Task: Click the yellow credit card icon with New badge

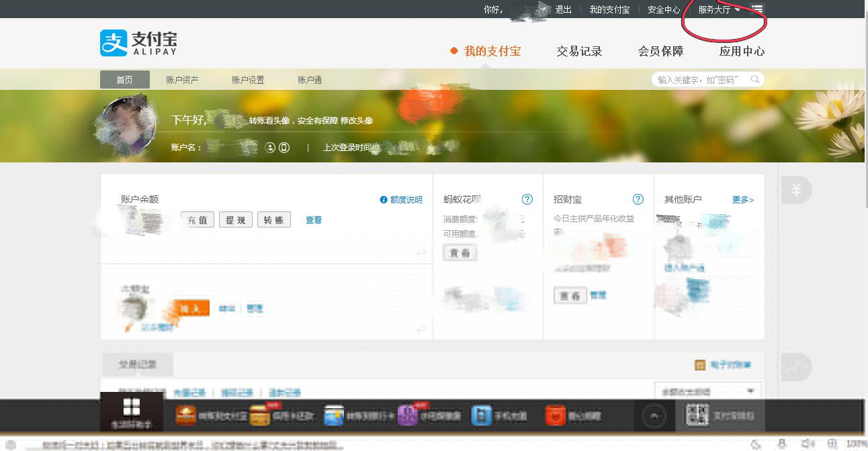Action: [260, 415]
